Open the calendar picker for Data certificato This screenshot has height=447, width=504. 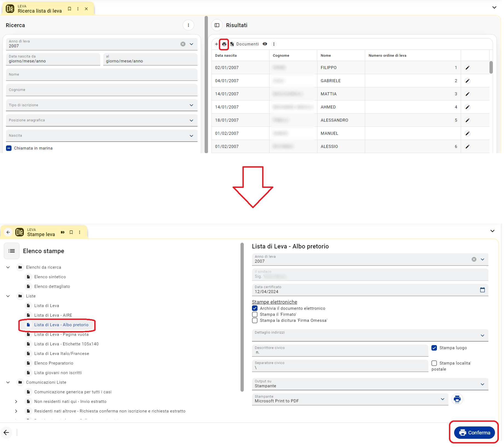click(x=482, y=290)
